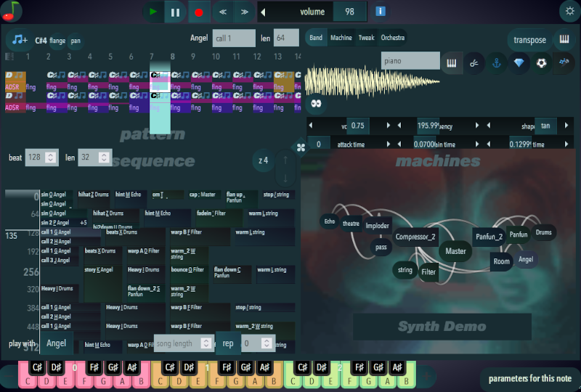The width and height of the screenshot is (581, 392).
Task: Increment the beat 128 spinner
Action: click(x=51, y=155)
